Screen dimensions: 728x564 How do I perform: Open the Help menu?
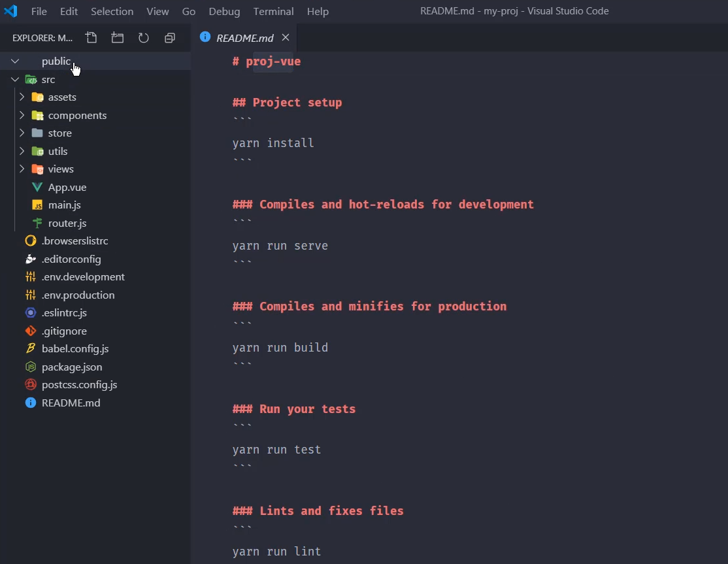[318, 11]
